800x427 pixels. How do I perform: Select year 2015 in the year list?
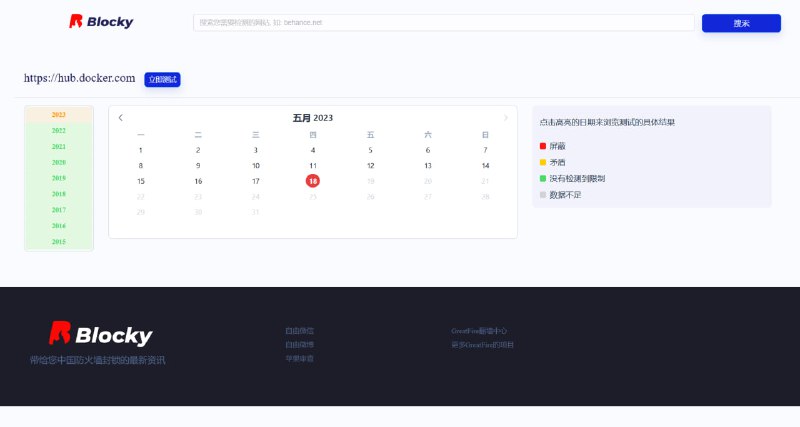(x=59, y=241)
